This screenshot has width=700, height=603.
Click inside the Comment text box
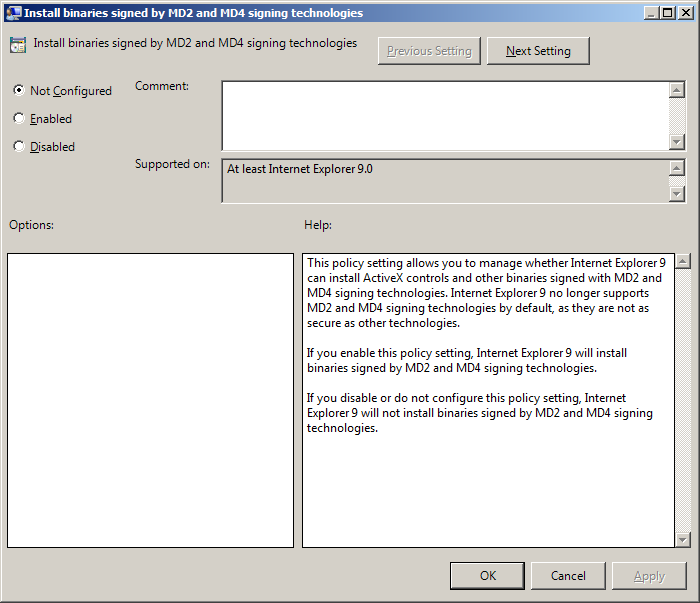click(x=445, y=115)
